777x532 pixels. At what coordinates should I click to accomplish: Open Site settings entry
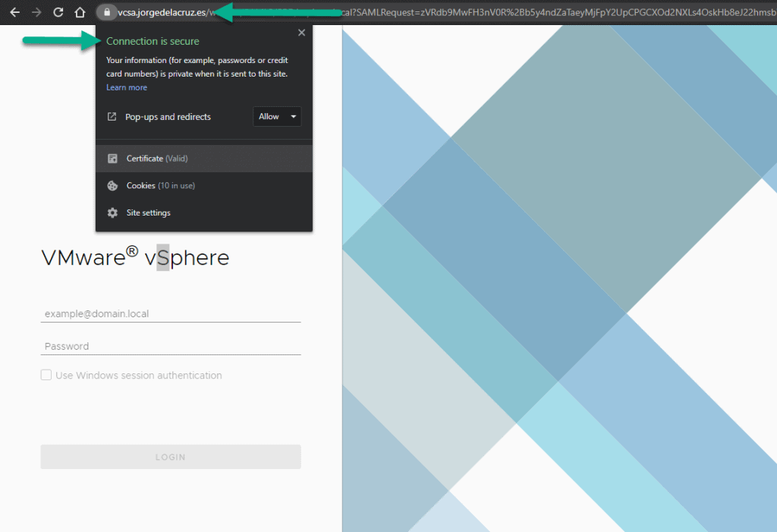pyautogui.click(x=204, y=212)
